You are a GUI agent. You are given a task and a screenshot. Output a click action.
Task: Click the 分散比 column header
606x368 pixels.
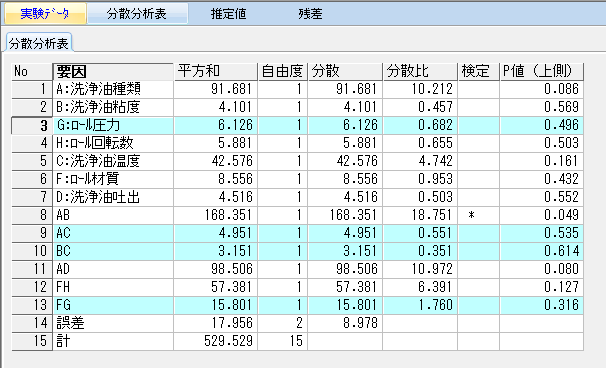(420, 72)
